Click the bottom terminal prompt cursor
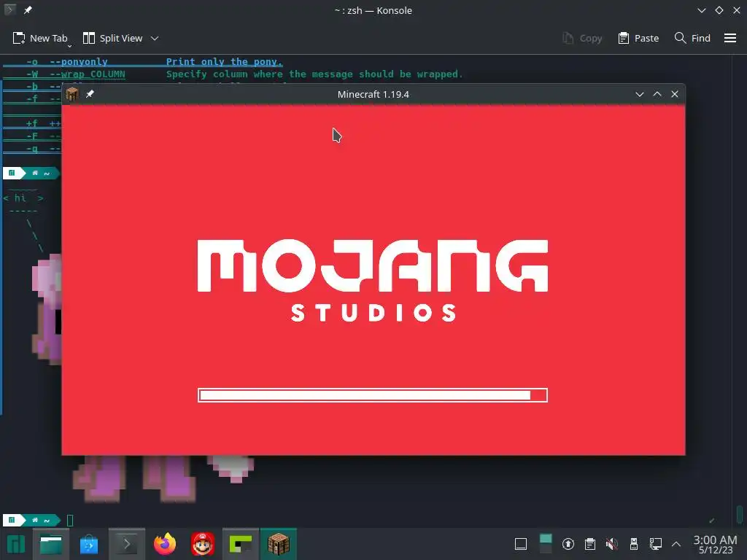Screen dimensions: 747x560 (x=70, y=521)
